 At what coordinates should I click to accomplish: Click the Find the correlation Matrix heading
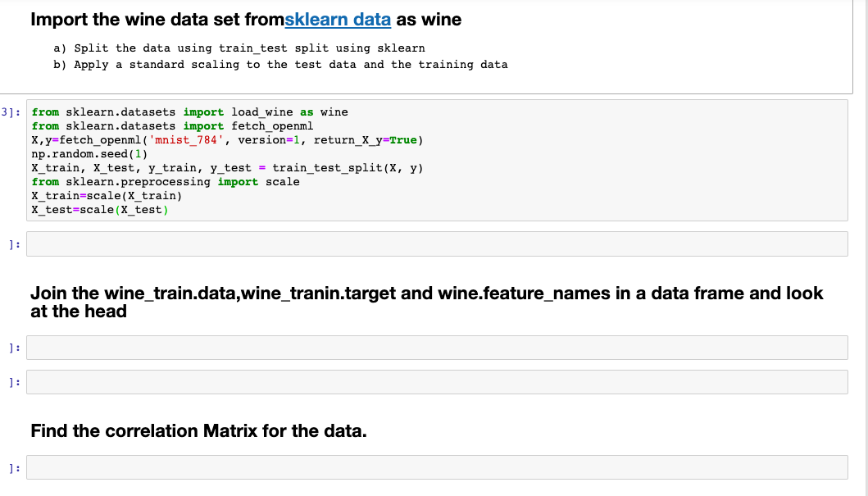coord(198,430)
